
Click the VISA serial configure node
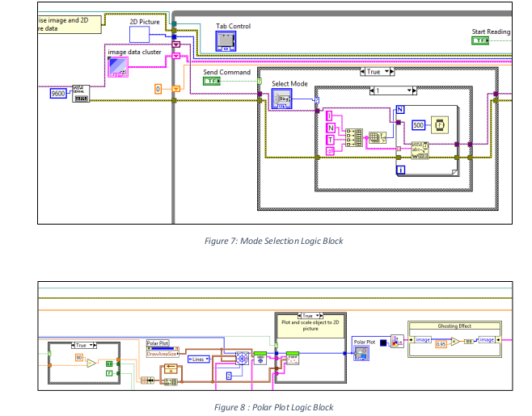tap(80, 93)
